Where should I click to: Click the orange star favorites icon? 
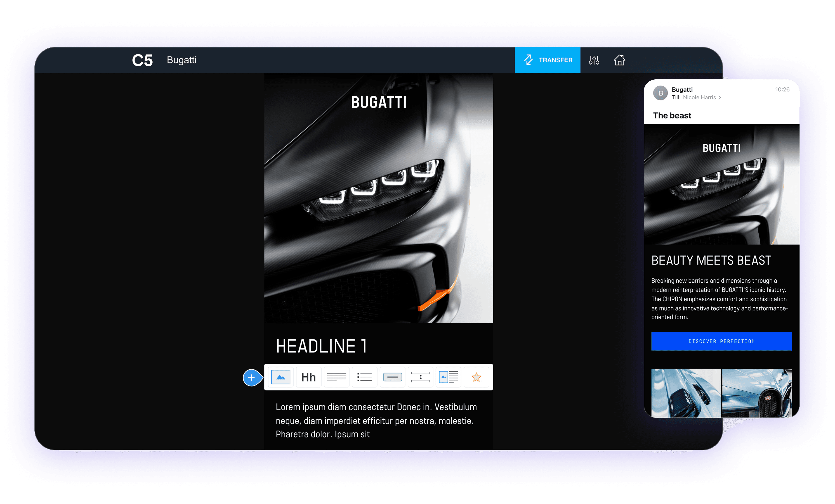476,377
